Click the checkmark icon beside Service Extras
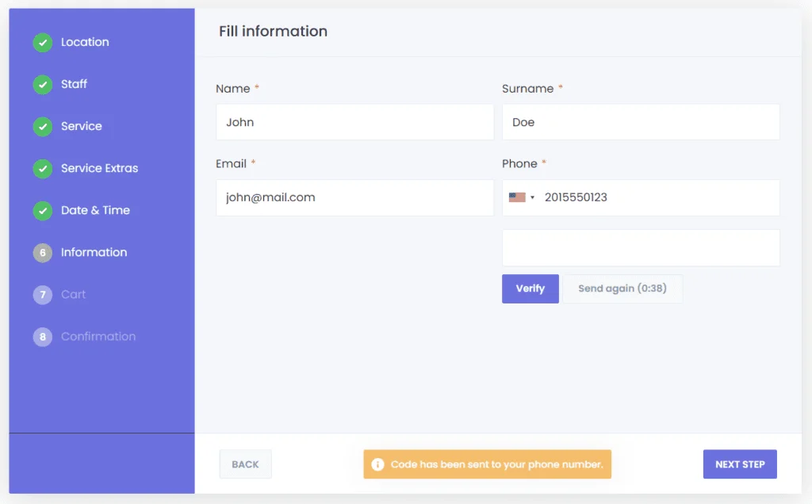Viewport: 812px width, 504px height. coord(43,169)
